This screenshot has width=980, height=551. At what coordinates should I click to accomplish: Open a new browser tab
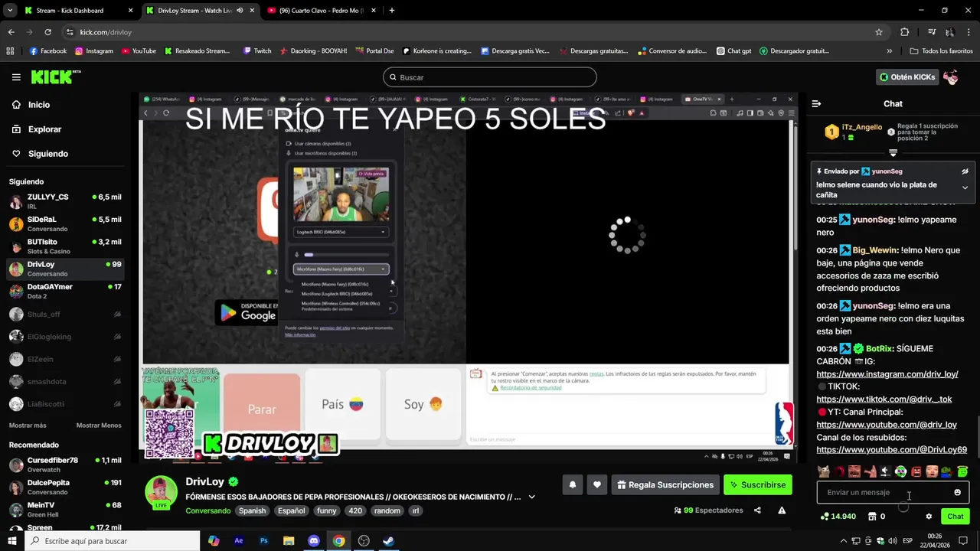point(392,11)
